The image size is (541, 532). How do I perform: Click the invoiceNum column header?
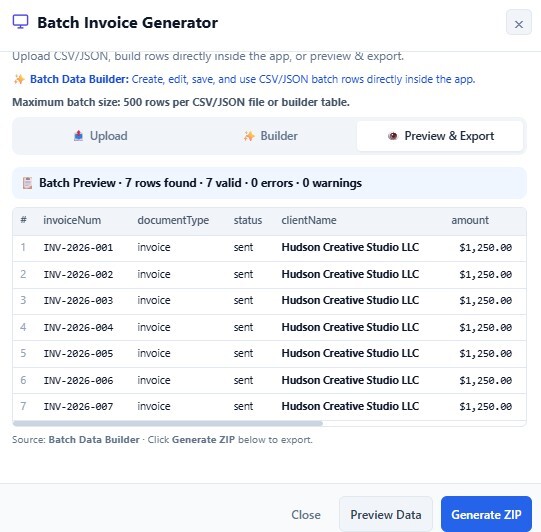click(72, 220)
